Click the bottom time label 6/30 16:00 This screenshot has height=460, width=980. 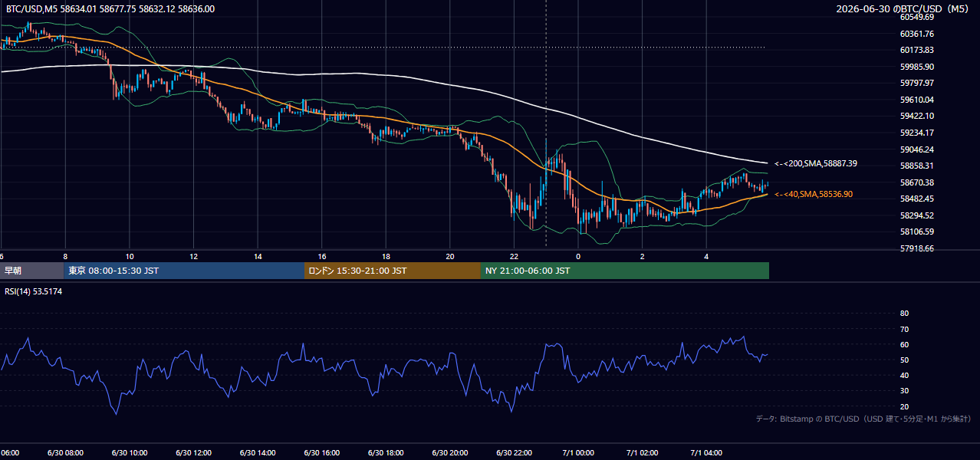(322, 453)
